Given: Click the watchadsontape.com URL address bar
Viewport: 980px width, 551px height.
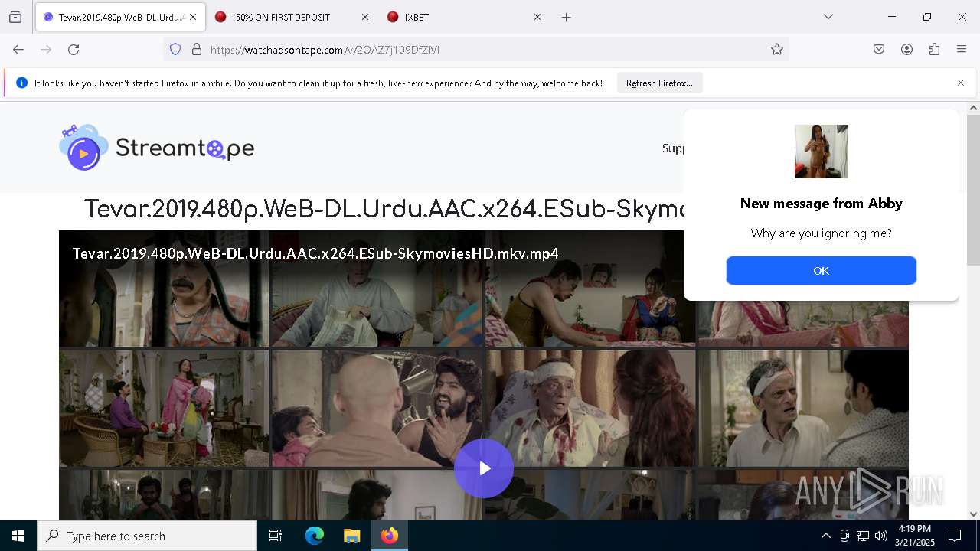Looking at the screenshot, I should point(475,50).
